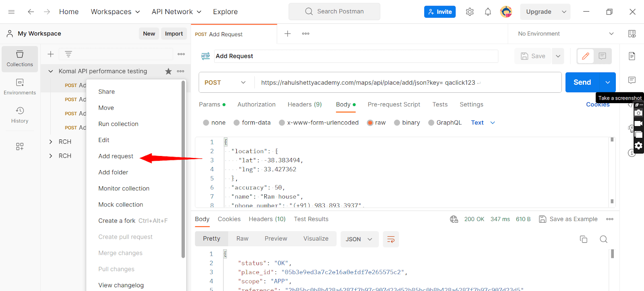The width and height of the screenshot is (644, 291).
Task: Open the settings gear in the header
Action: [x=470, y=12]
